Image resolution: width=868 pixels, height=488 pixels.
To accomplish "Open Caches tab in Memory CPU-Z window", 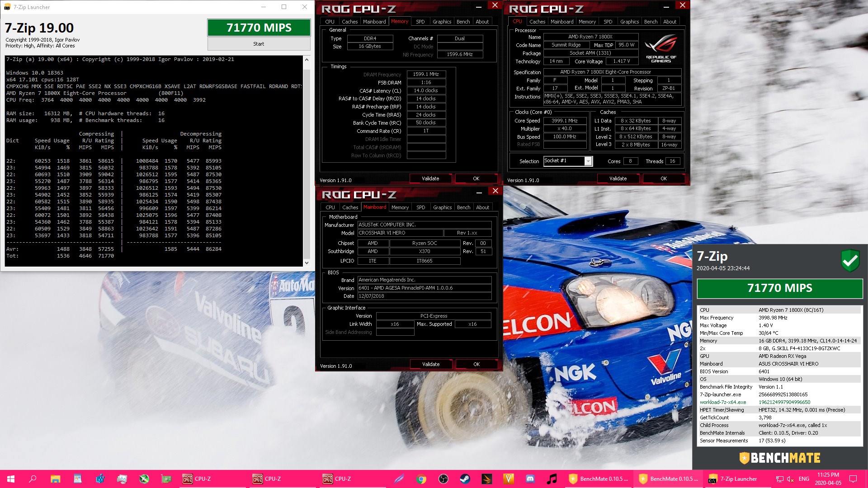I will point(349,22).
